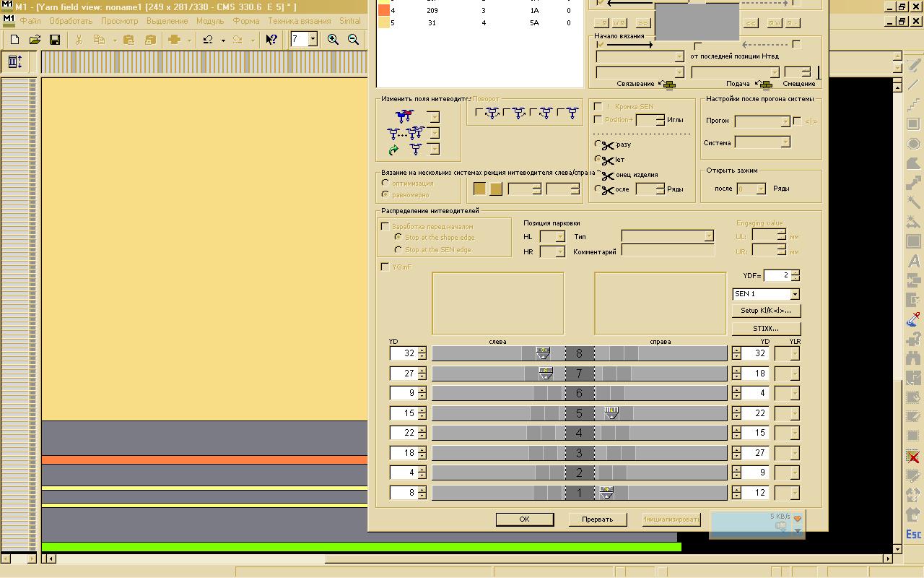Select the scissors 'нет' radio option
Viewport: 924px width, 578px height.
tap(598, 160)
